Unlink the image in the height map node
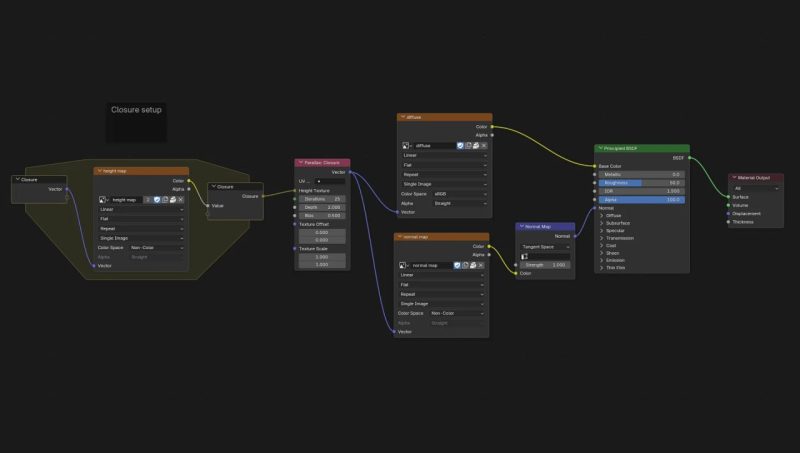The image size is (800, 453). tap(182, 199)
